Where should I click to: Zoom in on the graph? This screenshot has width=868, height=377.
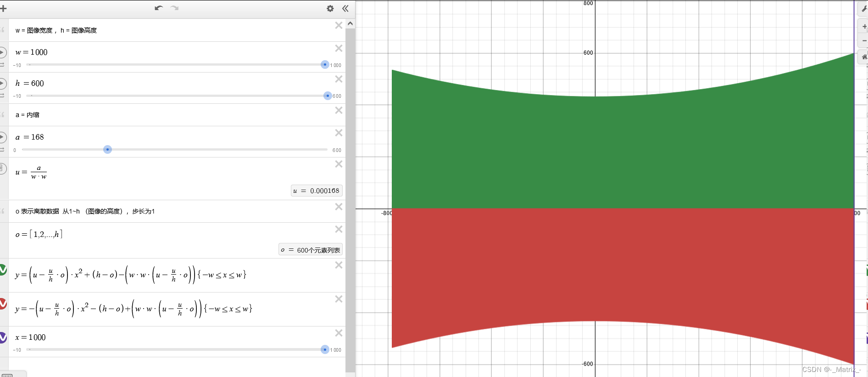[864, 27]
